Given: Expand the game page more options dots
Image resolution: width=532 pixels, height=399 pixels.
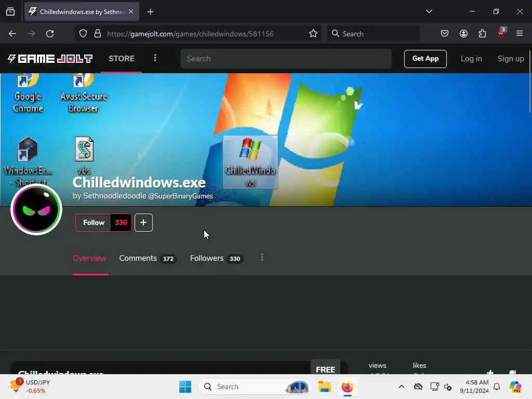Looking at the screenshot, I should (x=262, y=258).
